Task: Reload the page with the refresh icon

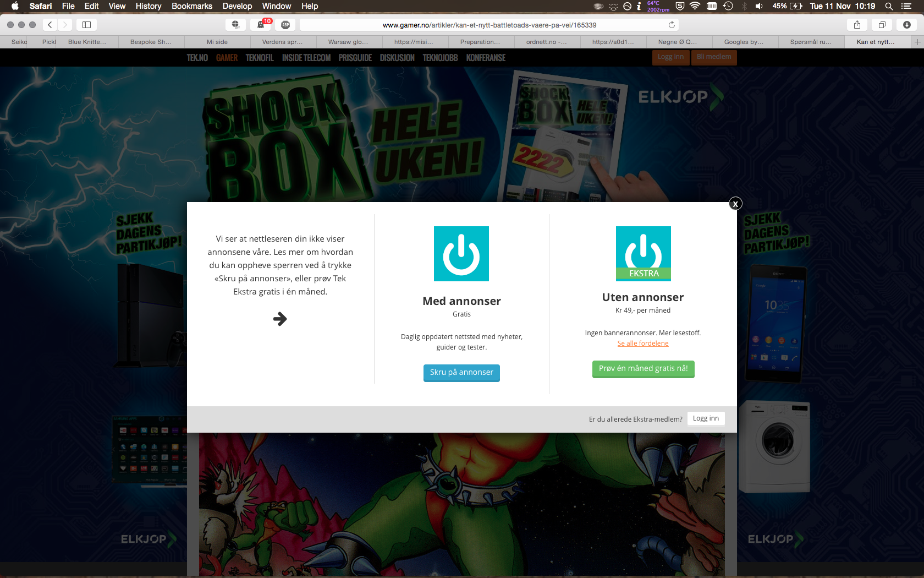Action: (x=672, y=25)
